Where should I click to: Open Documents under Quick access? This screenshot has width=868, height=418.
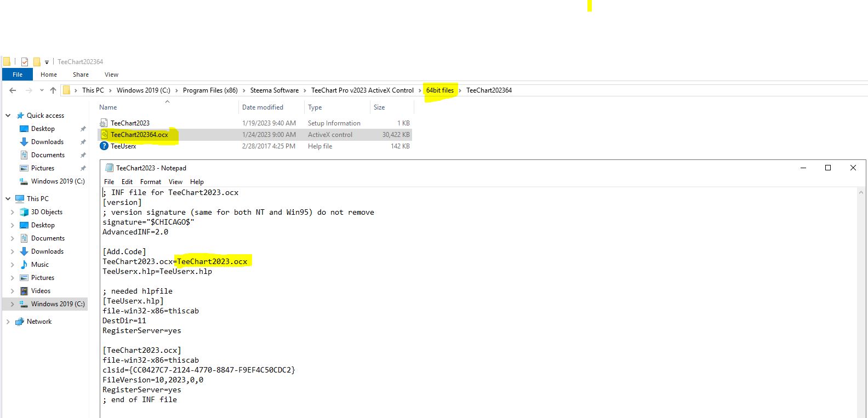click(x=48, y=155)
